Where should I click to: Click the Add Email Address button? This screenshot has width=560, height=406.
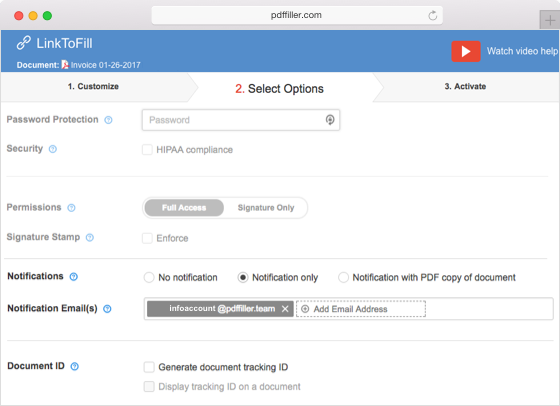[x=361, y=309]
